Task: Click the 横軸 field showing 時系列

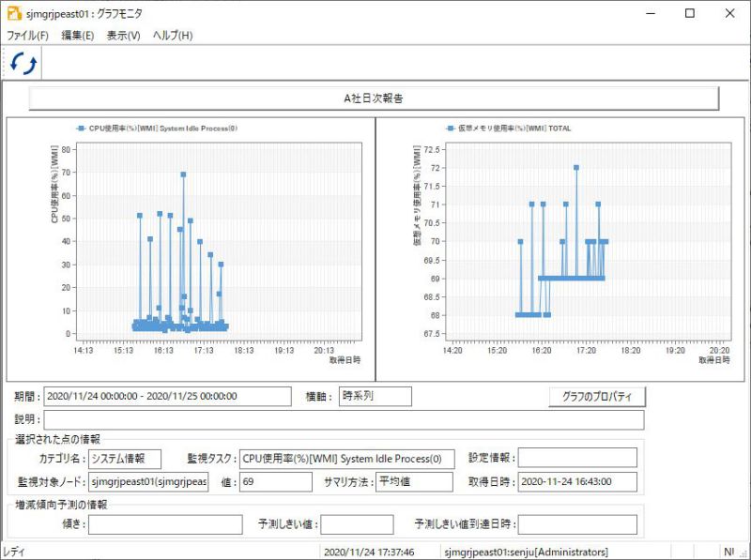Action: (375, 396)
